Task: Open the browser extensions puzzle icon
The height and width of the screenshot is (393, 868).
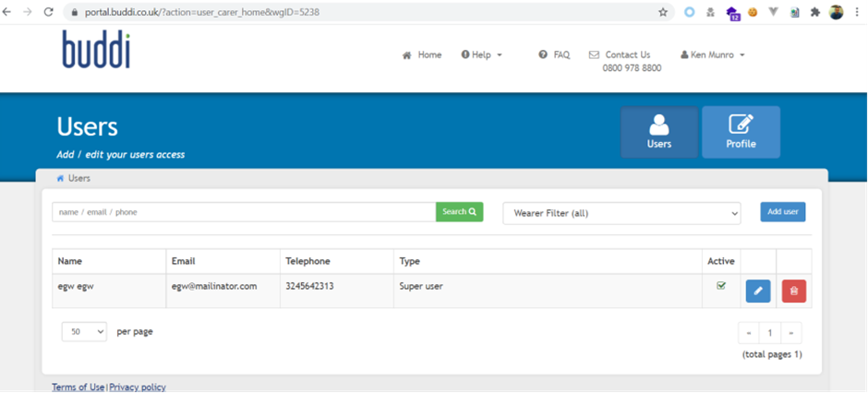Action: 814,12
